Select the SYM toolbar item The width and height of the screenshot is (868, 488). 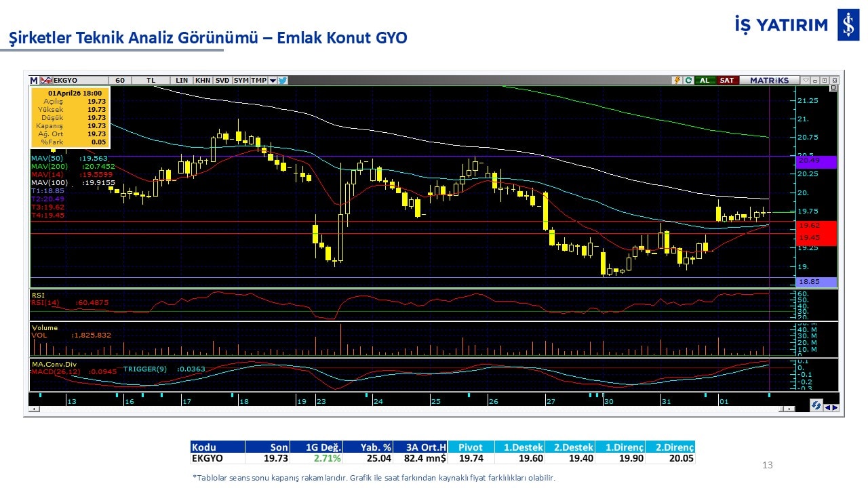click(241, 80)
